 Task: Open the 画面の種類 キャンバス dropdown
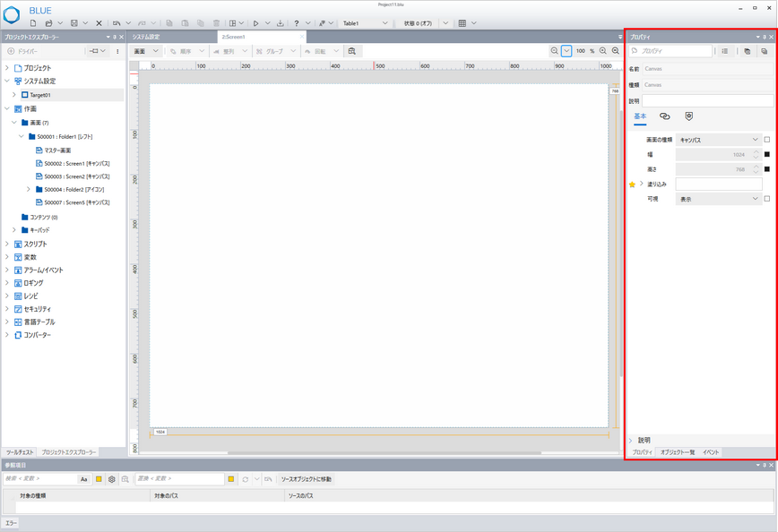(719, 140)
